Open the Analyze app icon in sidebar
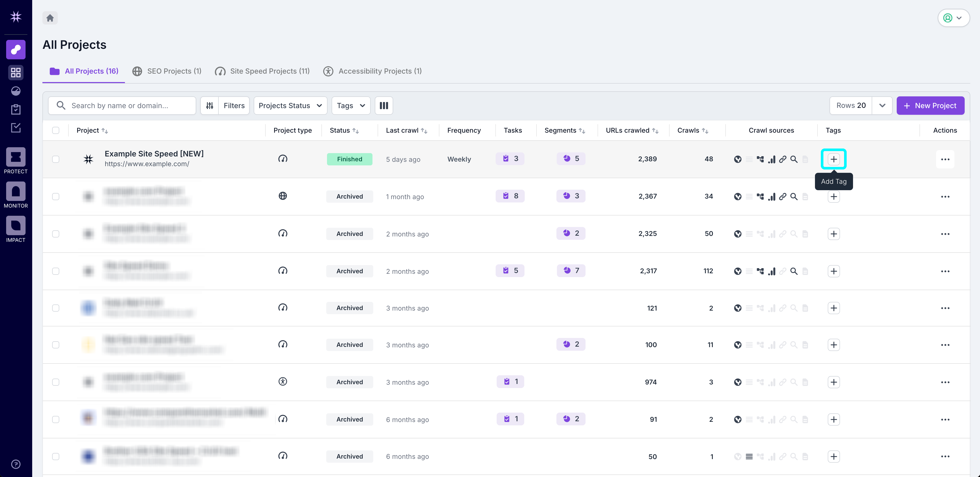The image size is (980, 477). pos(16,50)
